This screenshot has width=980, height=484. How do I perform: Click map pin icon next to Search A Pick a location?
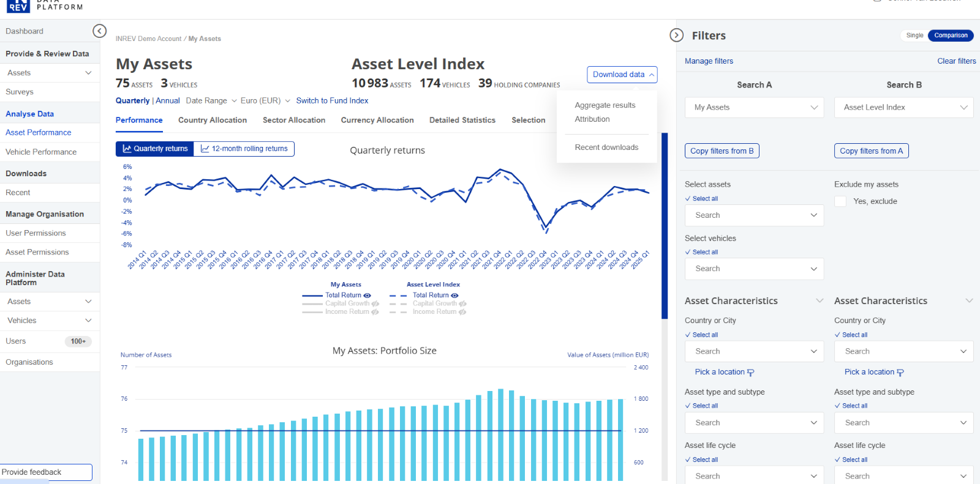[751, 373]
